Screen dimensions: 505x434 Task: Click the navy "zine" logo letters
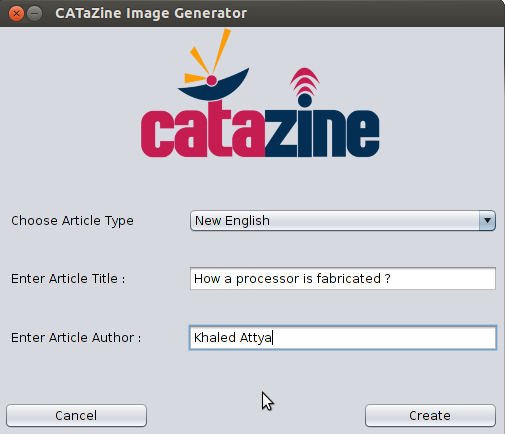(322, 132)
